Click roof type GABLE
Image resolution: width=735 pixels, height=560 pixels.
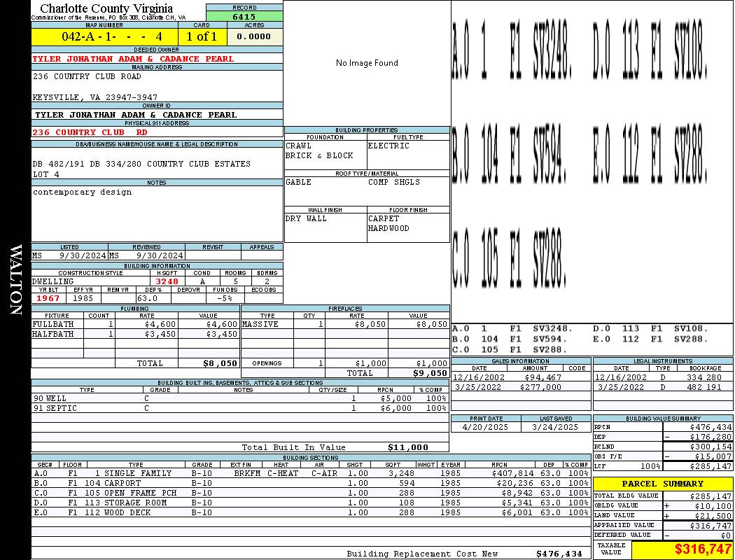click(299, 182)
